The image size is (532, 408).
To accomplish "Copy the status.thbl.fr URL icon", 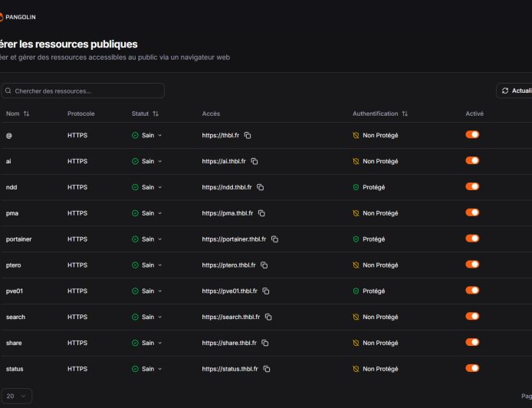I will [x=267, y=369].
